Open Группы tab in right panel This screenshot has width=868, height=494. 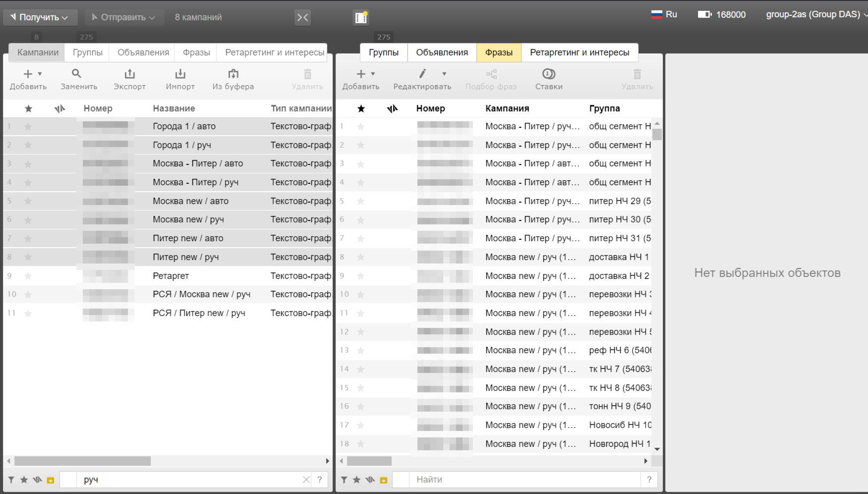point(384,53)
